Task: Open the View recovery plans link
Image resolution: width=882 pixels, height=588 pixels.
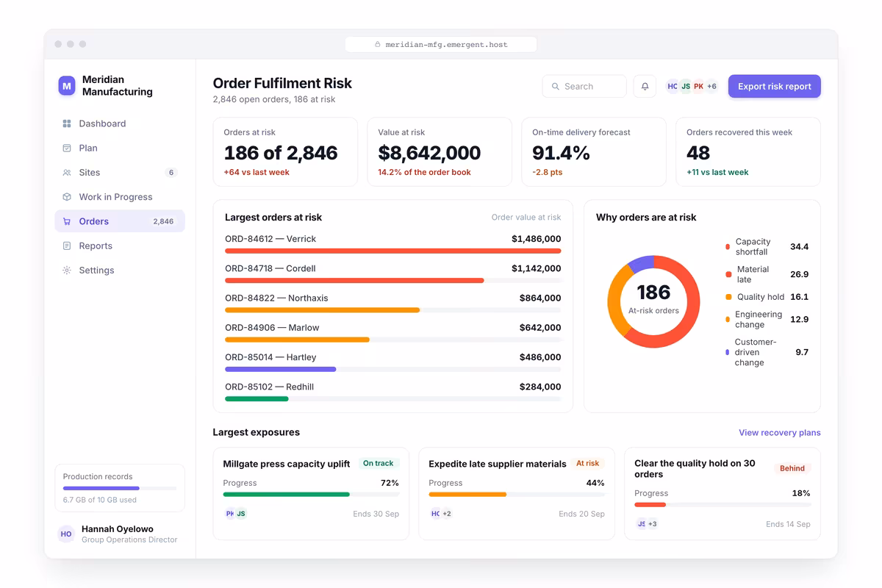Action: 780,433
